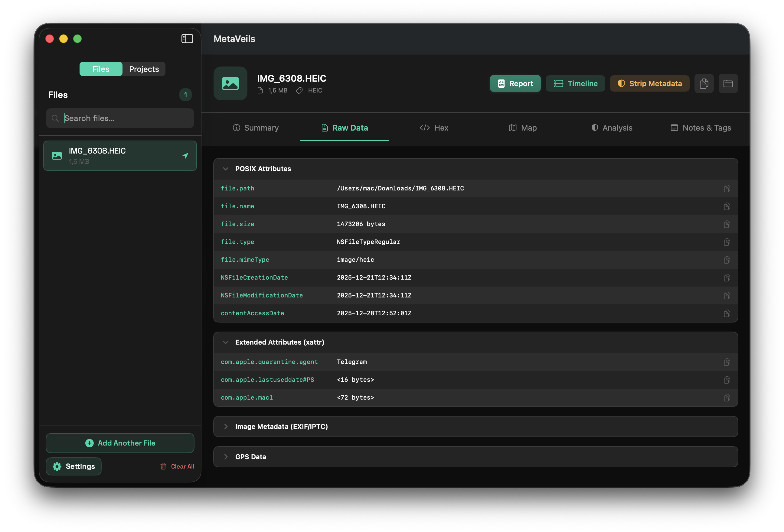Switch to the Analysis tab
The image size is (784, 532).
tap(612, 128)
